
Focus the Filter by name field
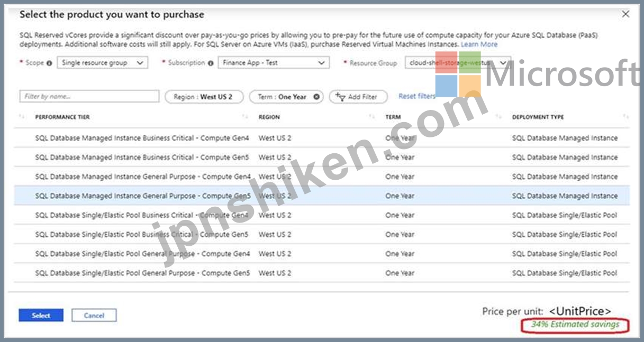click(x=89, y=96)
